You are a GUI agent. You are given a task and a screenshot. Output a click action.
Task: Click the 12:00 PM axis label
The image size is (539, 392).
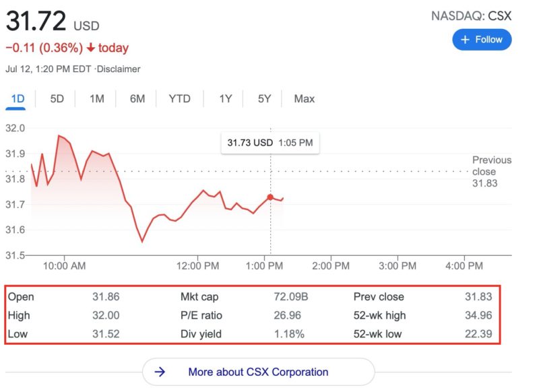[198, 266]
